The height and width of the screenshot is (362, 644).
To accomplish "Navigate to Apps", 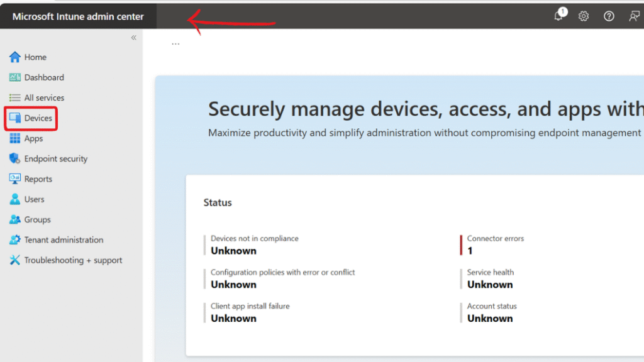I will pyautogui.click(x=33, y=138).
